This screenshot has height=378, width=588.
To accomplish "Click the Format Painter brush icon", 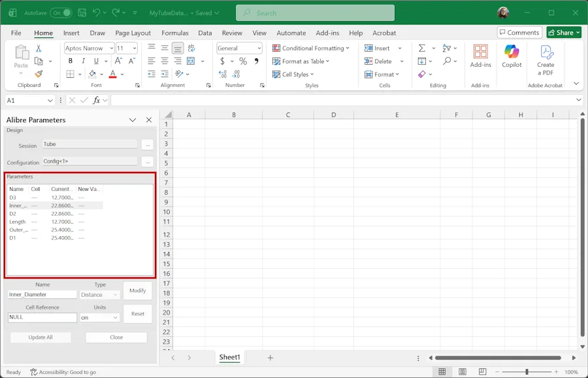I will pyautogui.click(x=39, y=74).
